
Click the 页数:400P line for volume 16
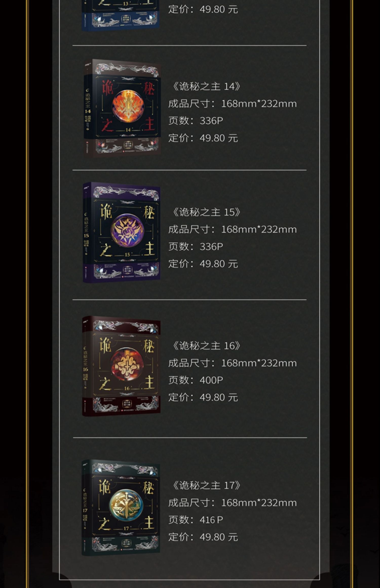click(196, 380)
